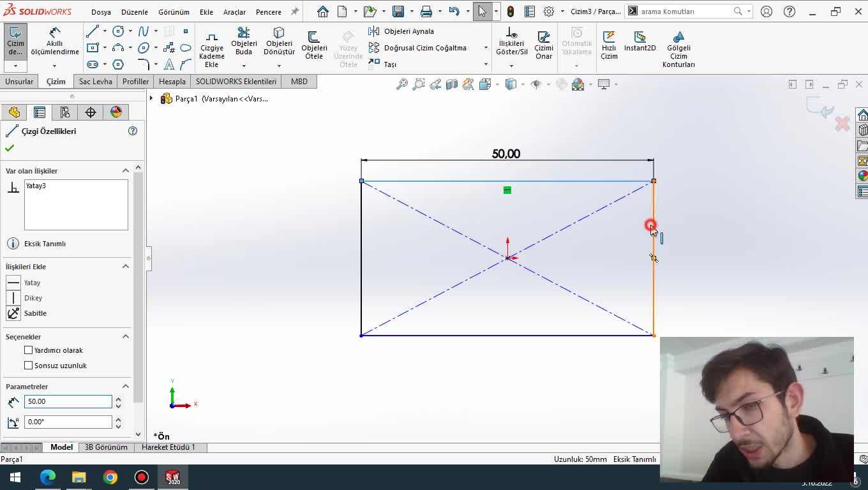Click Objeleri Dönüştür convert entities tool

click(279, 41)
